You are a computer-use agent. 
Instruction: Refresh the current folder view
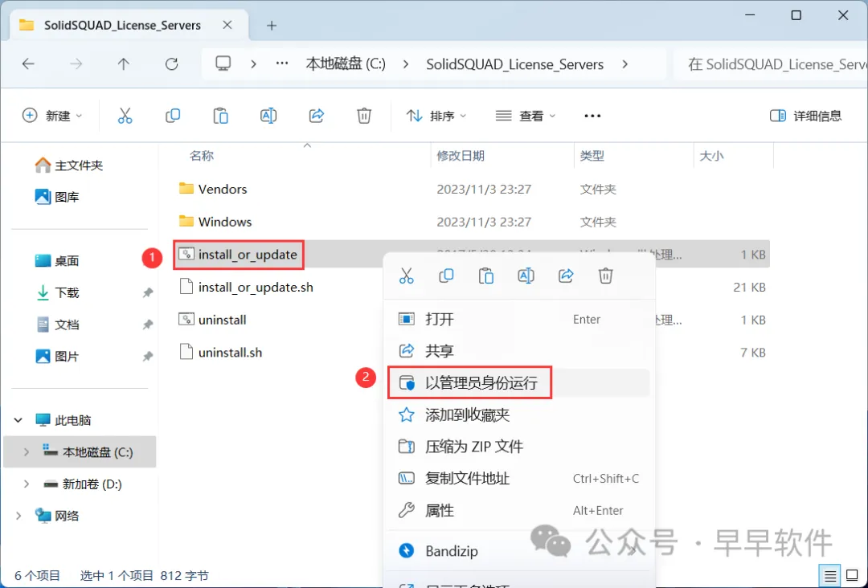point(172,64)
